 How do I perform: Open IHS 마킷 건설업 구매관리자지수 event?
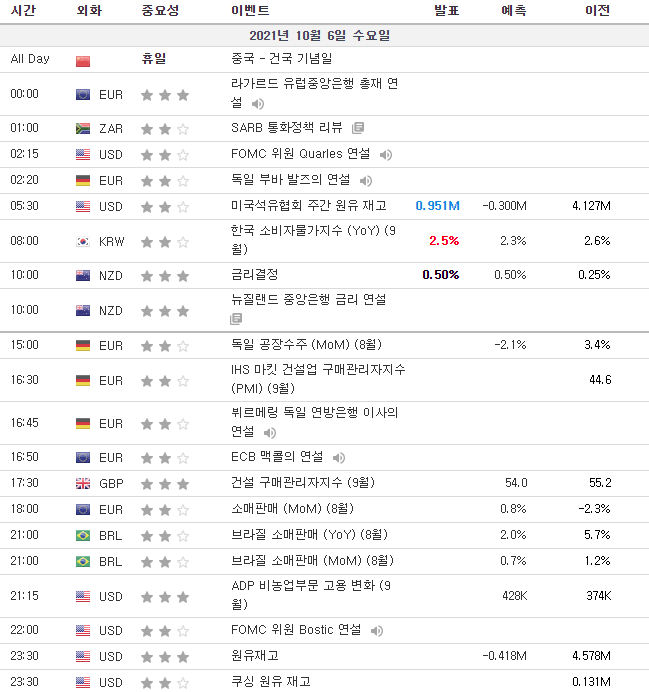[x=318, y=379]
